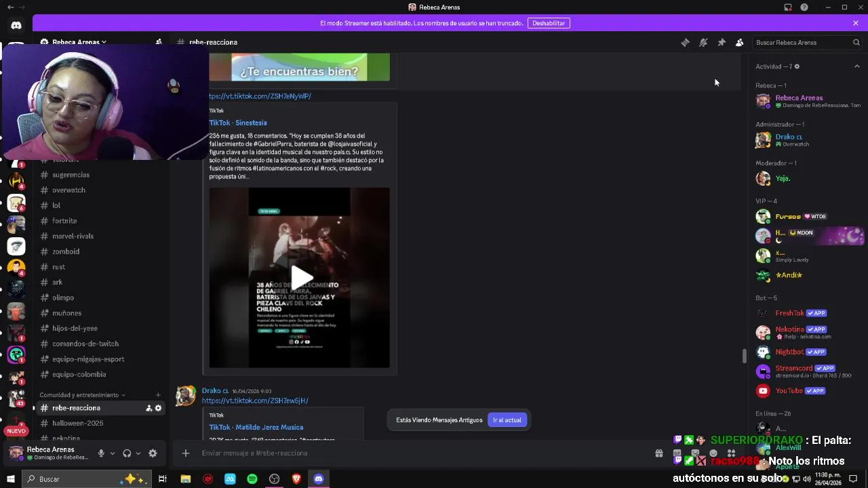Open Nightbot in member list

[808, 352]
